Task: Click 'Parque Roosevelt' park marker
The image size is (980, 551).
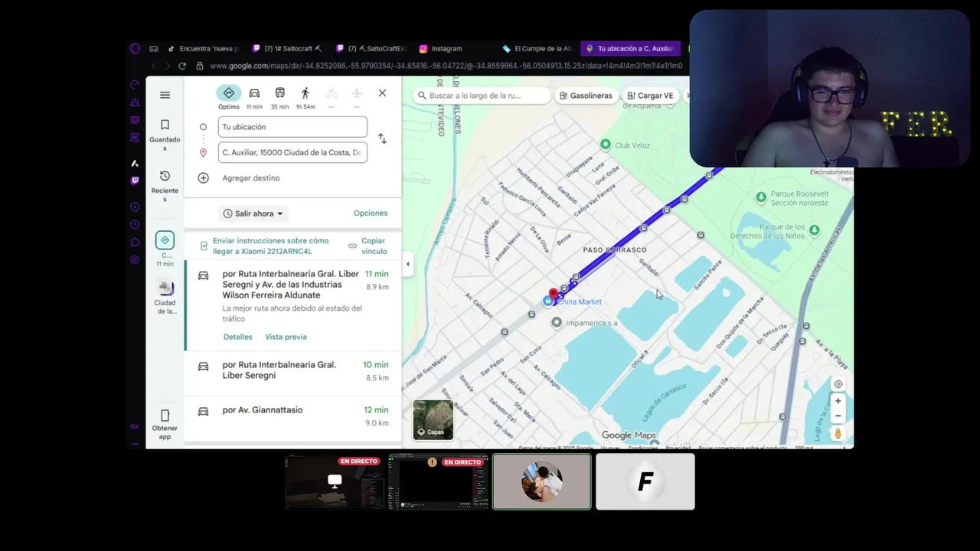Action: 761,197
